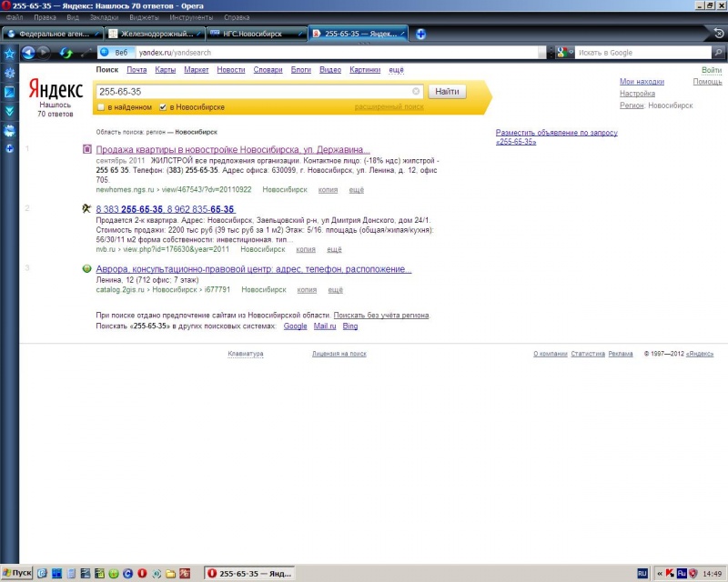Click the Forward navigation arrow
Image resolution: width=728 pixels, height=582 pixels.
(x=44, y=53)
